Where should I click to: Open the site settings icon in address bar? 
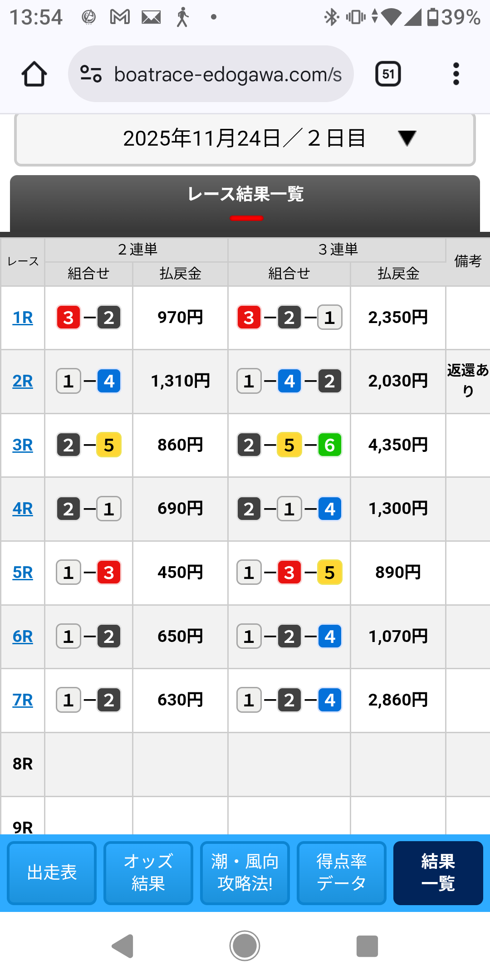pos(91,74)
